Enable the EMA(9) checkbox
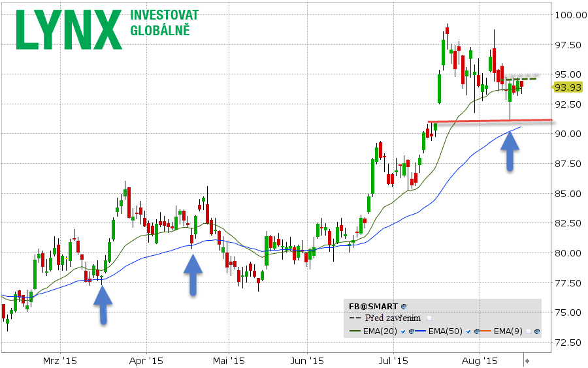This screenshot has height=368, width=588. tap(529, 331)
